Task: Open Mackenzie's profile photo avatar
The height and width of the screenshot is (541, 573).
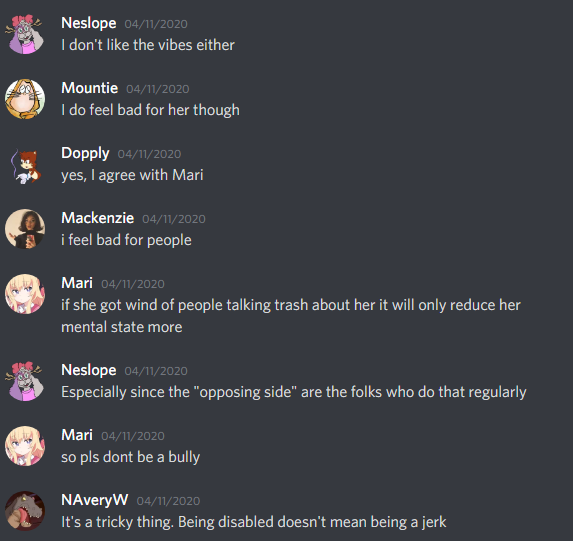Action: 25,229
